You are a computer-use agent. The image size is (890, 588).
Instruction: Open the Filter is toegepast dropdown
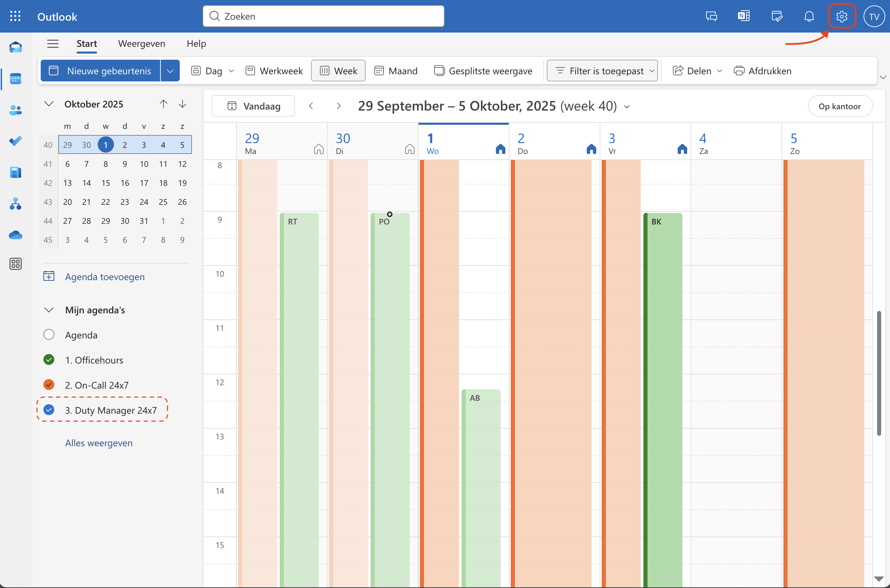click(x=602, y=71)
